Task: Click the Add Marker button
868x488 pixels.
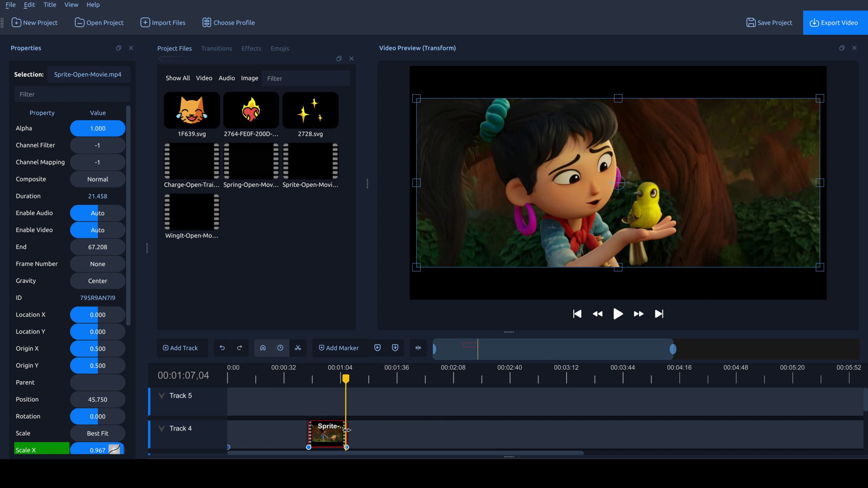Action: tap(339, 348)
